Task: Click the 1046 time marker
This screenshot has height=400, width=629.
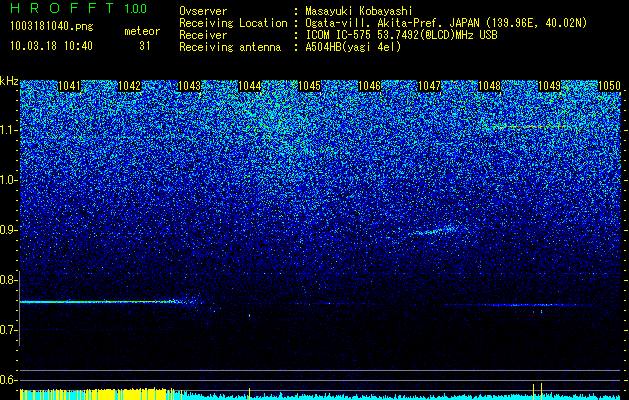Action: (369, 86)
